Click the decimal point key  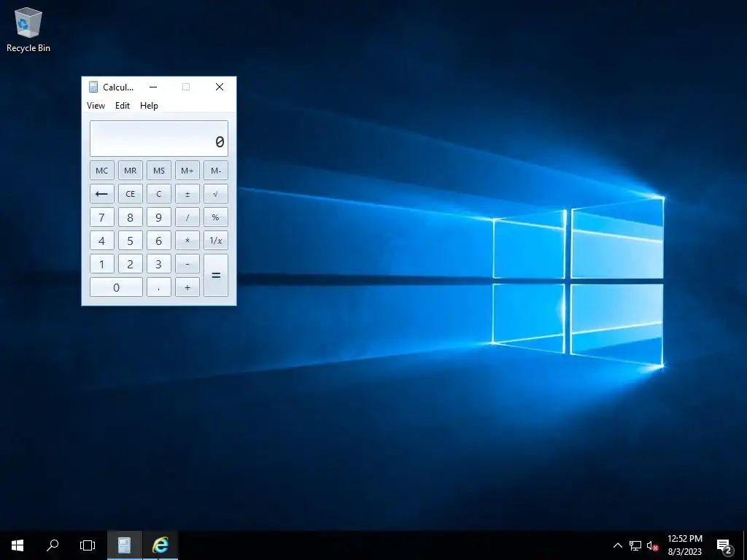(158, 287)
